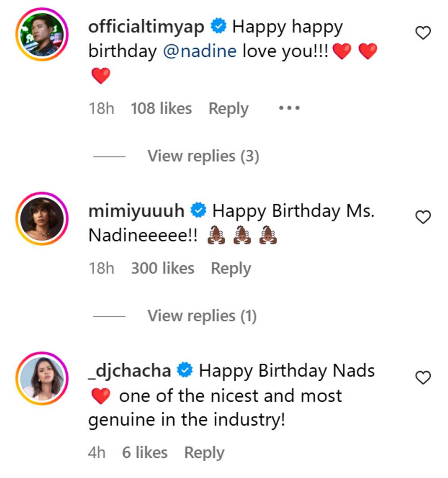Image resolution: width=448 pixels, height=478 pixels.
Task: Visit officialtimyap username link
Action: point(146,27)
